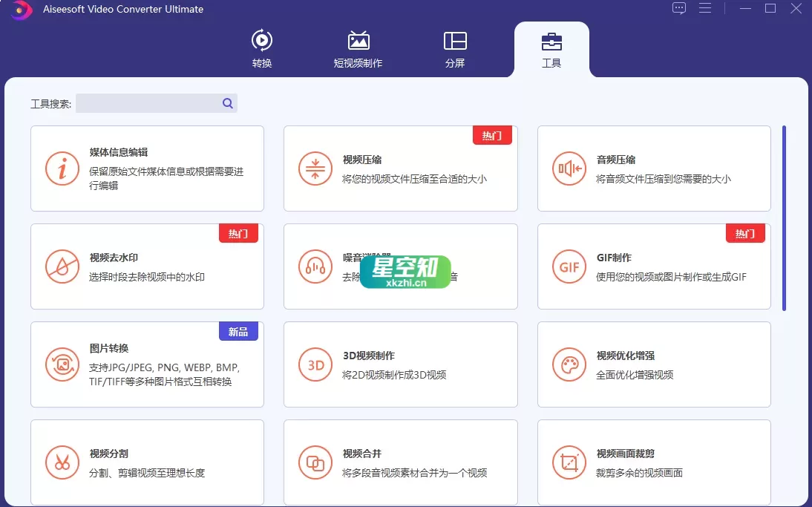812x507 pixels.
Task: Open the feedback message bubble icon
Action: 679,8
